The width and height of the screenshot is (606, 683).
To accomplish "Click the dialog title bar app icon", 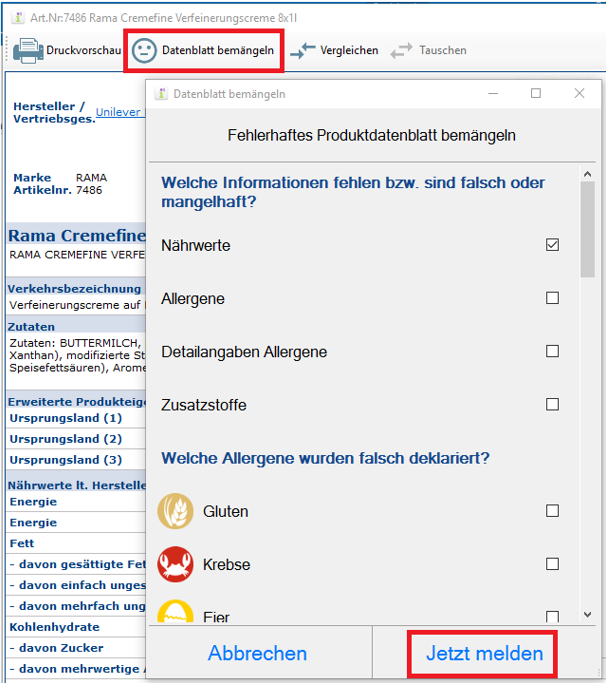I will (x=161, y=94).
